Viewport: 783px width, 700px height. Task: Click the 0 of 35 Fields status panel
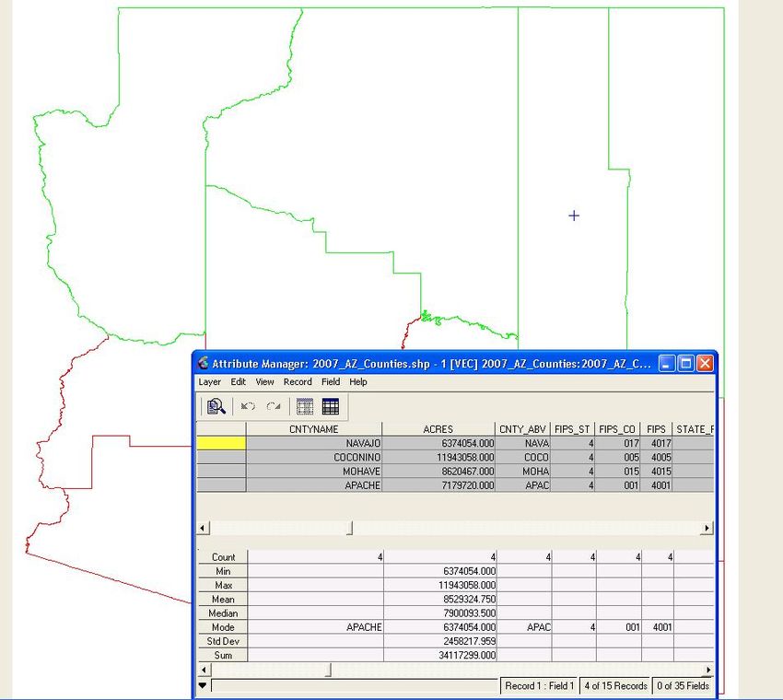[683, 686]
